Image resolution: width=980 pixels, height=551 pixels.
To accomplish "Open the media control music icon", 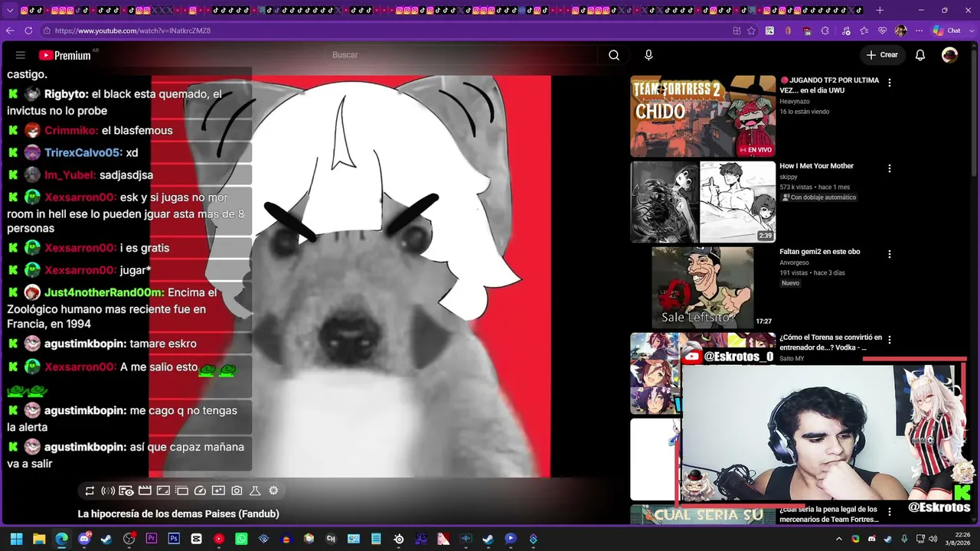I will click(x=845, y=31).
